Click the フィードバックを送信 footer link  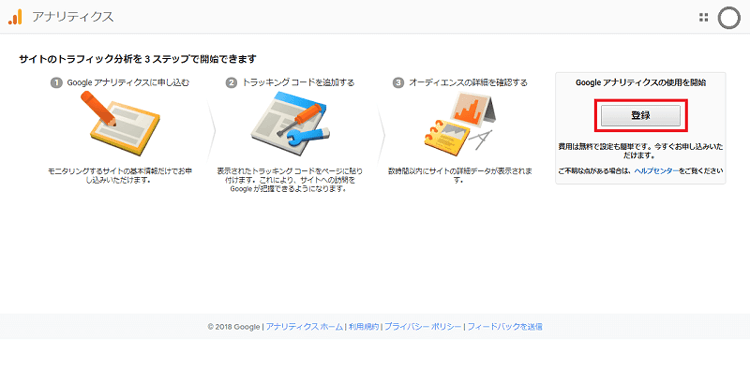[505, 327]
